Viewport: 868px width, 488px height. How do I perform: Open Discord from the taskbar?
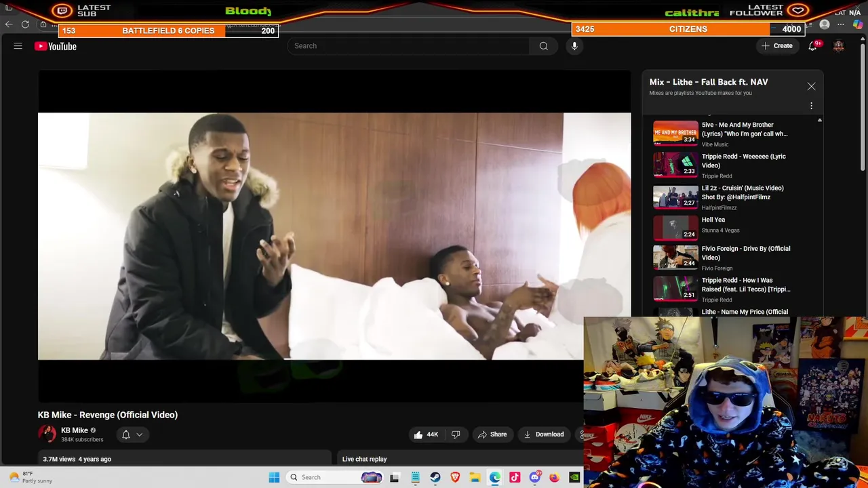tap(534, 477)
